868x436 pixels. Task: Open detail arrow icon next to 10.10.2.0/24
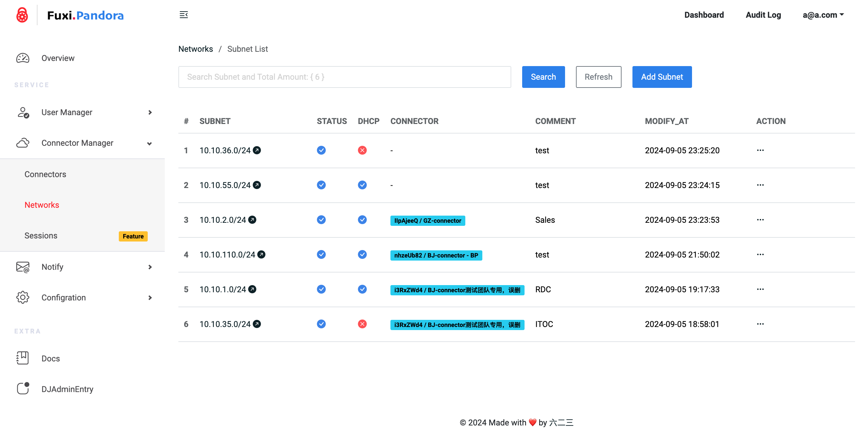pyautogui.click(x=252, y=220)
